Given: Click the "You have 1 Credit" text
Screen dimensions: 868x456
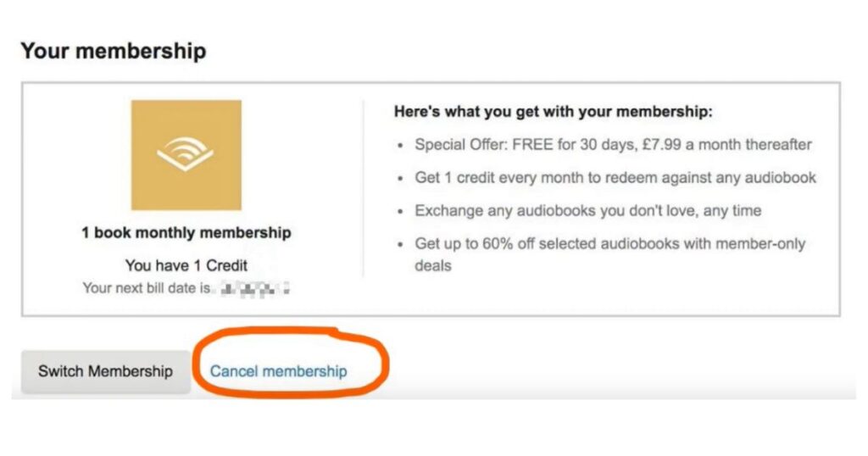Looking at the screenshot, I should click(x=186, y=266).
